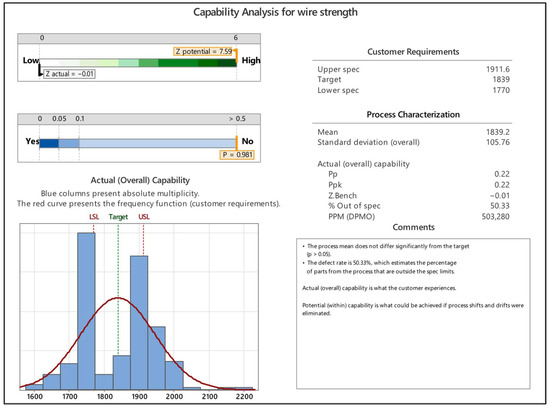The height and width of the screenshot is (408, 550).
Task: Click the Customer Requirements heading
Action: (413, 52)
